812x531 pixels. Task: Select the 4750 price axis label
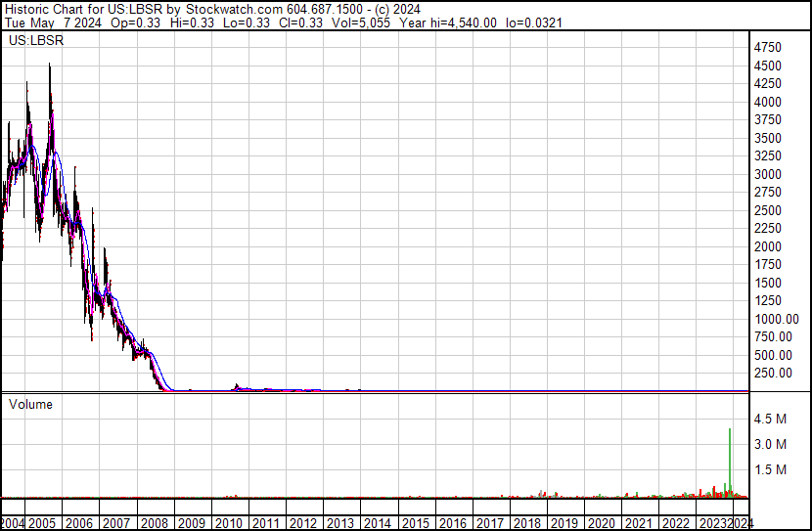767,48
